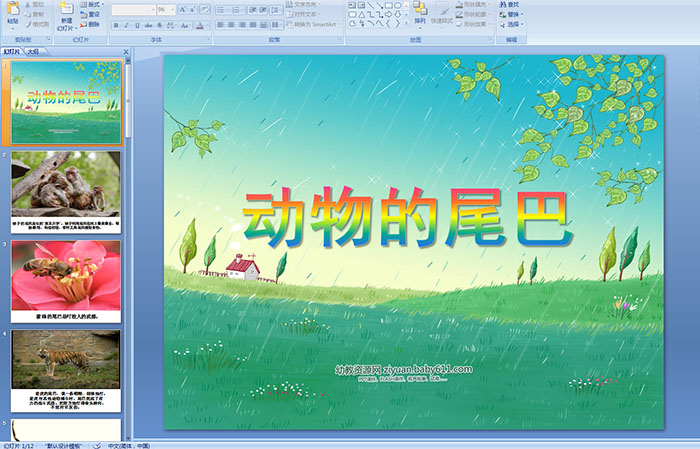
Task: Toggle Bold formatting button
Action: pyautogui.click(x=114, y=24)
